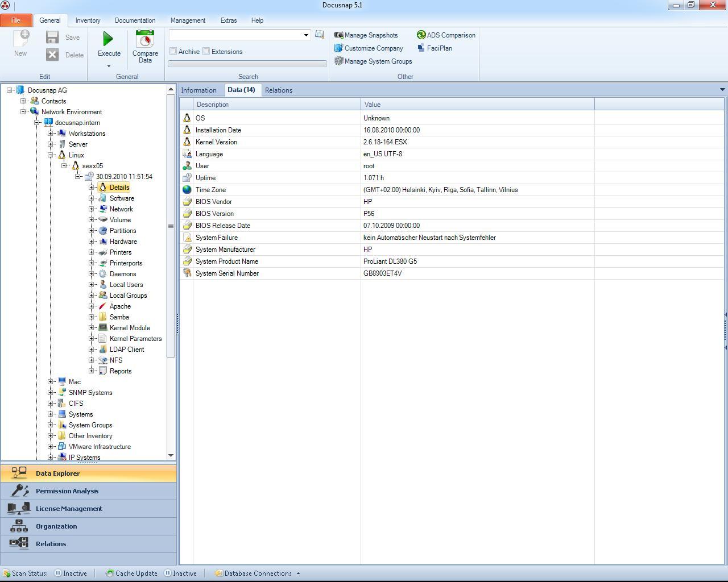Click the Inactive Scan Status button
This screenshot has height=582, width=728.
(x=71, y=573)
